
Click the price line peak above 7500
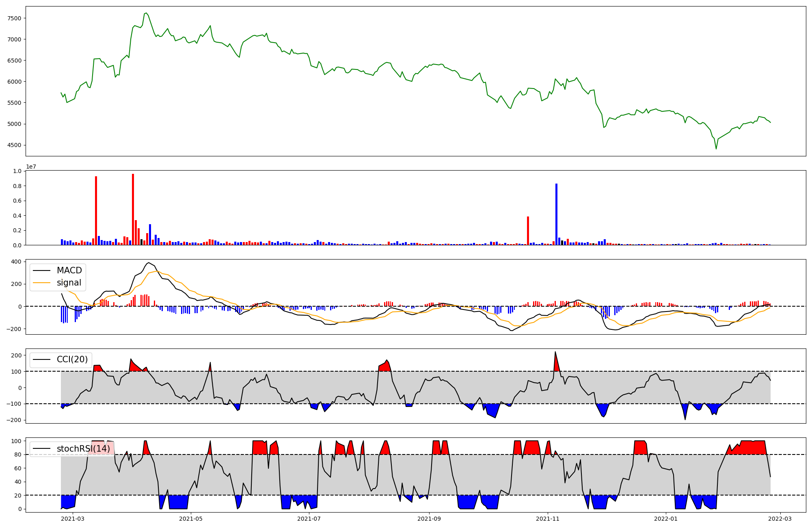(146, 13)
